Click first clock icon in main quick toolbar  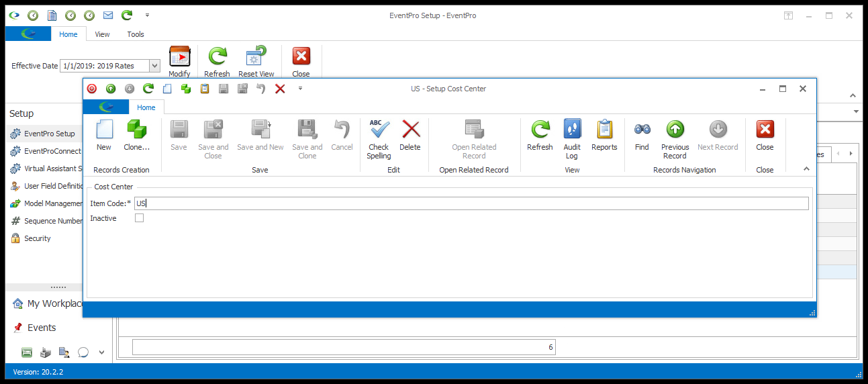[x=32, y=15]
